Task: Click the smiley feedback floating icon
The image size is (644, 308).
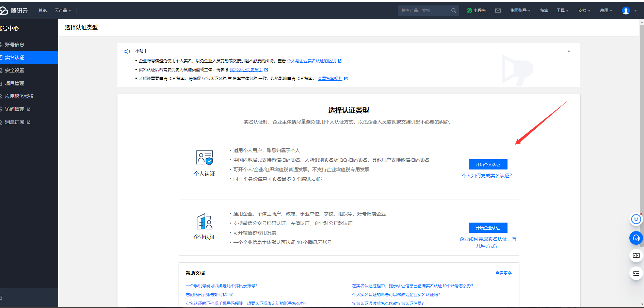Action: (636, 219)
